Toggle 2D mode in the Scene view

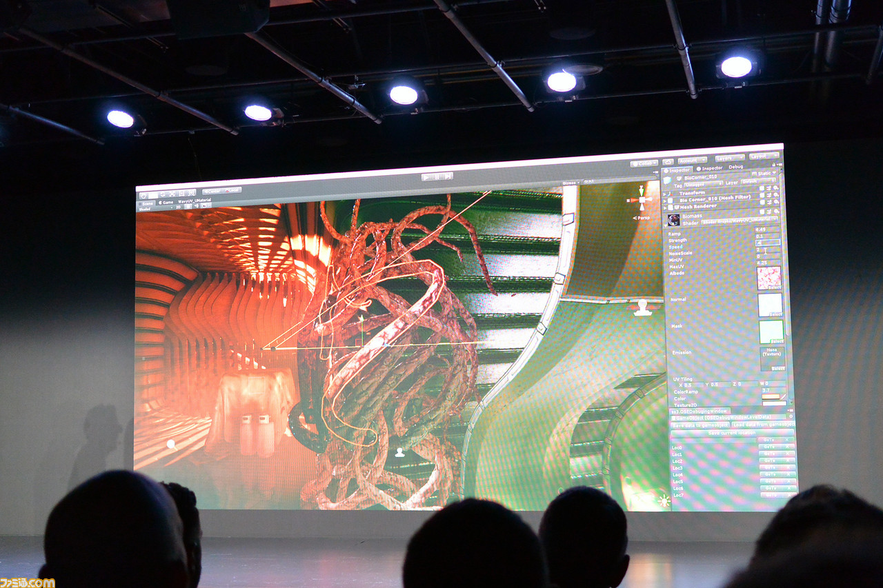tap(178, 207)
